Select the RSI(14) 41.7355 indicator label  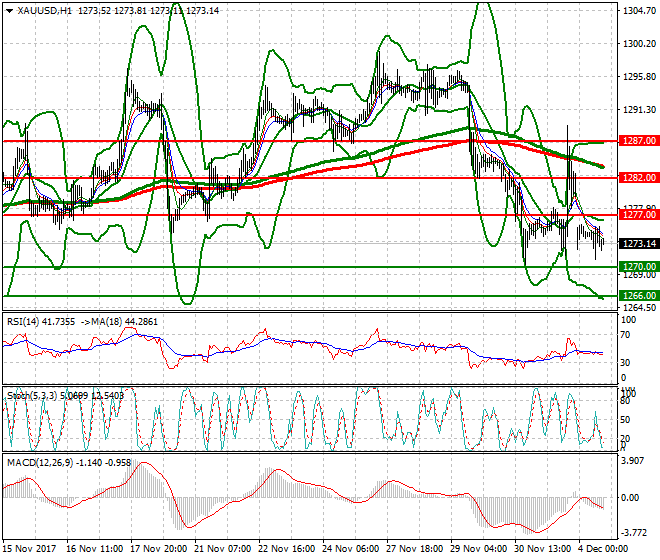click(41, 322)
